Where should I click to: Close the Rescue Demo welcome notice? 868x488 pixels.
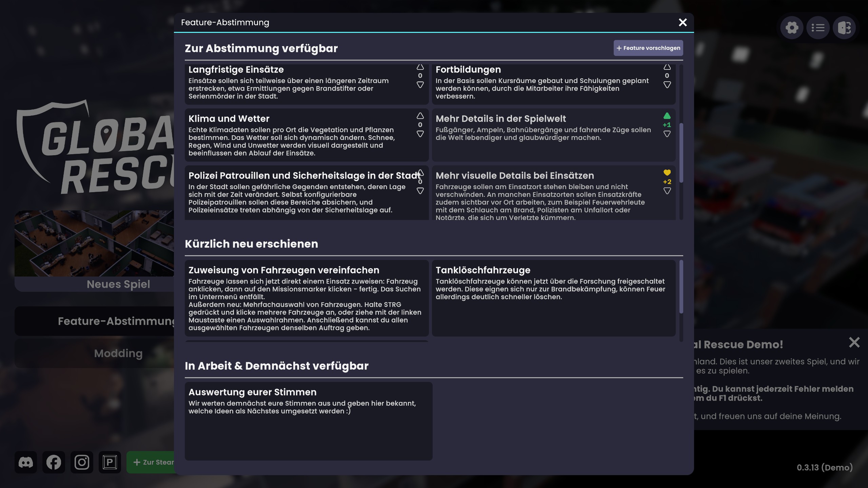click(x=854, y=342)
